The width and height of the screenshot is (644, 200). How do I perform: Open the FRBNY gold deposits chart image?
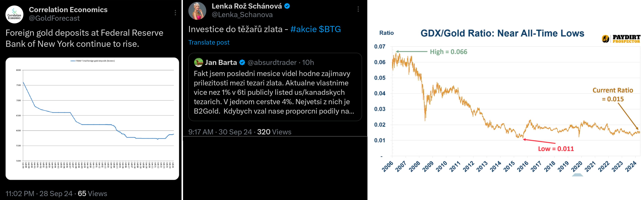pos(92,119)
